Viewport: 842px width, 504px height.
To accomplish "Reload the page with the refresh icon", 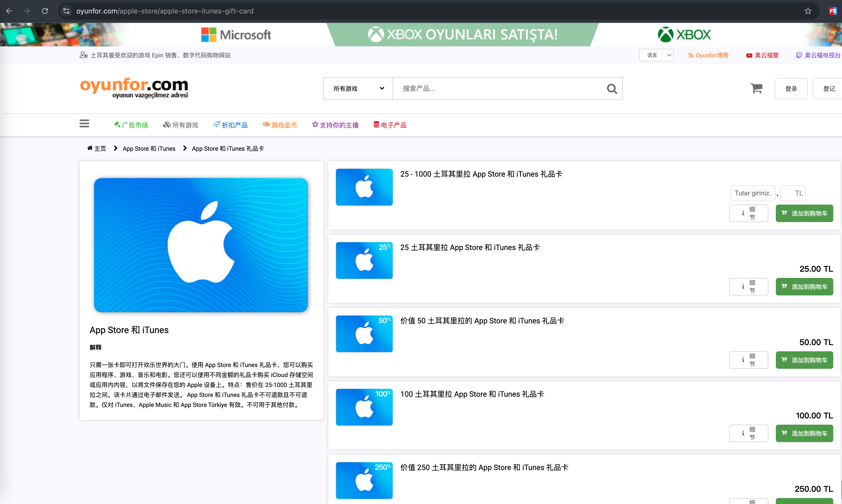I will (x=45, y=11).
